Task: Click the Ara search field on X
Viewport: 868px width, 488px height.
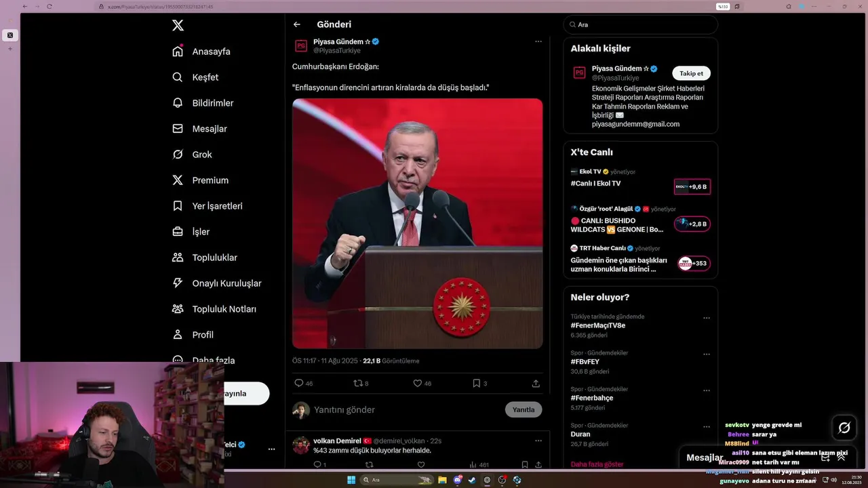Action: [x=640, y=24]
